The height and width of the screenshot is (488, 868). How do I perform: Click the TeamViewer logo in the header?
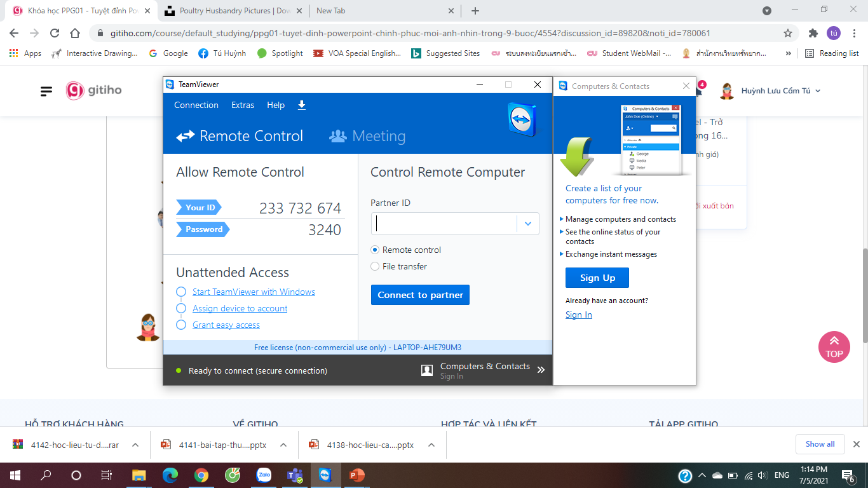click(522, 119)
